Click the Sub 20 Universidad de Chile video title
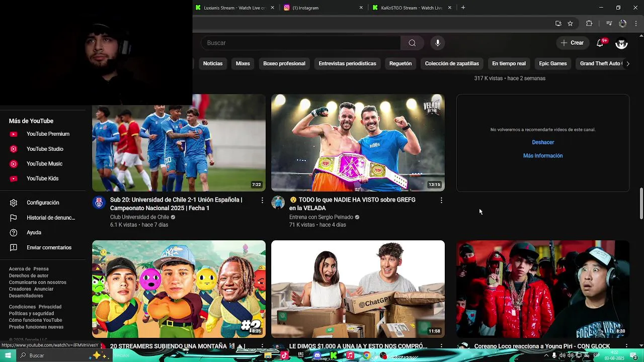644x362 pixels. pos(176,204)
